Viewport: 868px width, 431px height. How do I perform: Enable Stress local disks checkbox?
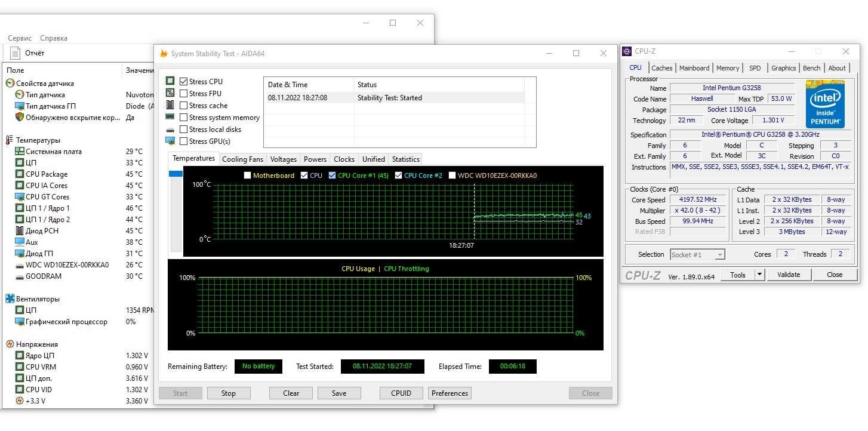184,130
